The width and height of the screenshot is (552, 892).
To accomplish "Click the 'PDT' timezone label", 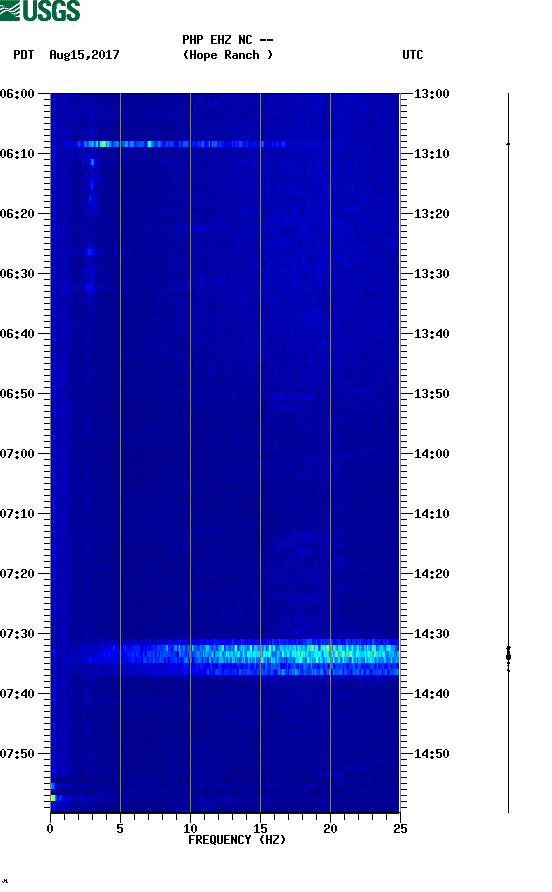I will [24, 55].
